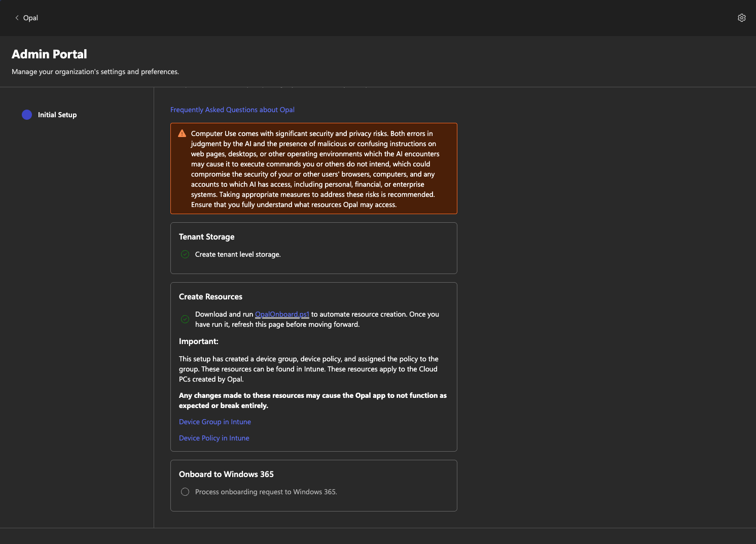
Task: Click the Admin Portal page title
Action: (x=49, y=54)
